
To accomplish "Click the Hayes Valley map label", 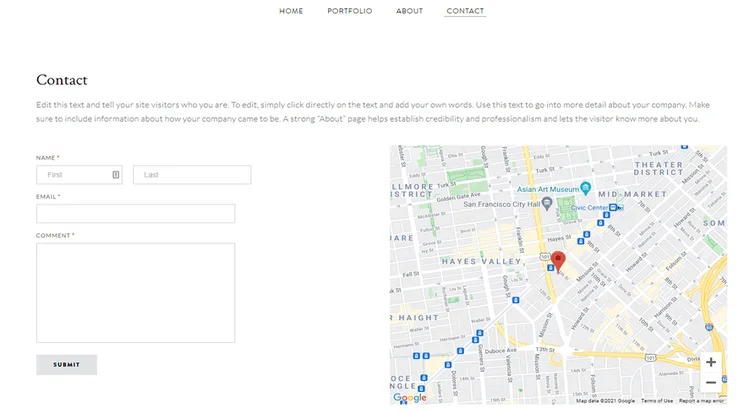I will (482, 261).
